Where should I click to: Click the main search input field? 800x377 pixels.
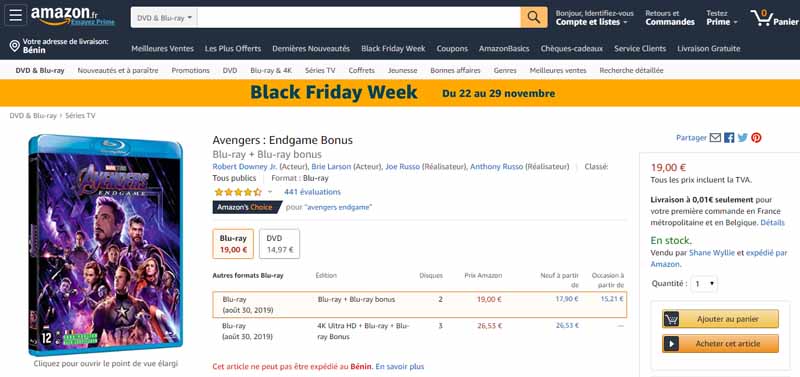tap(359, 17)
